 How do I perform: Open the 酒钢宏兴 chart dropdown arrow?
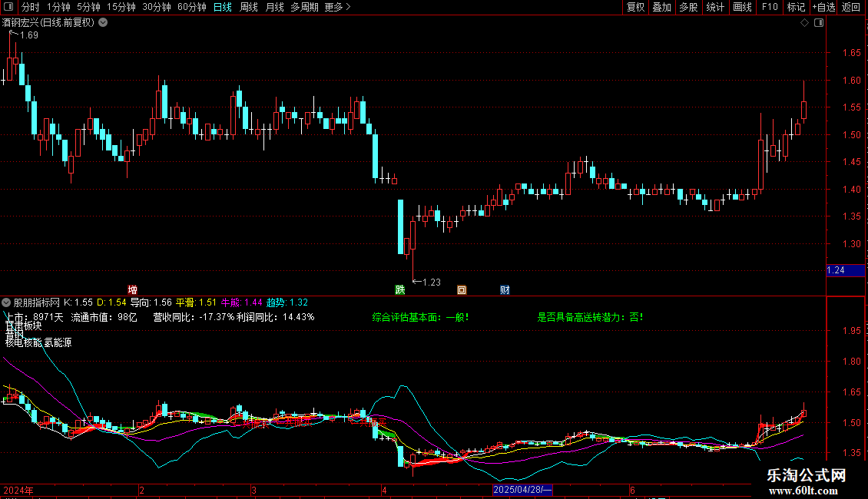click(104, 22)
